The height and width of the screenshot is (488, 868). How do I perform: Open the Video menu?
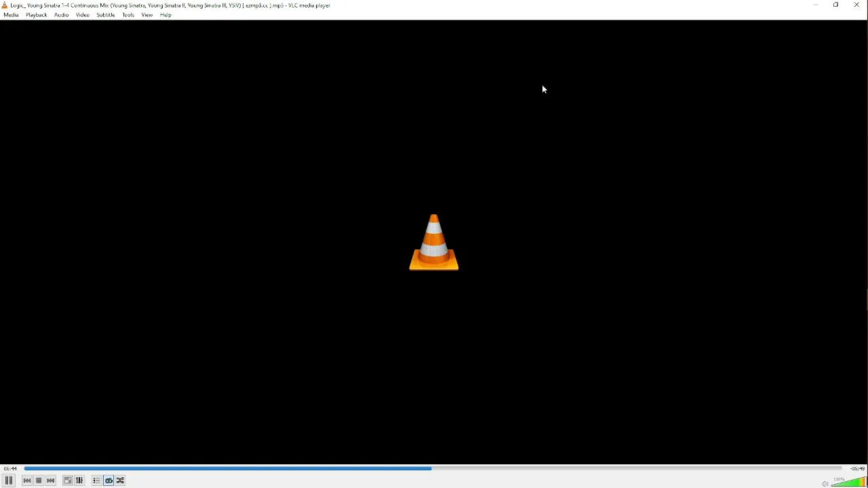[x=83, y=15]
